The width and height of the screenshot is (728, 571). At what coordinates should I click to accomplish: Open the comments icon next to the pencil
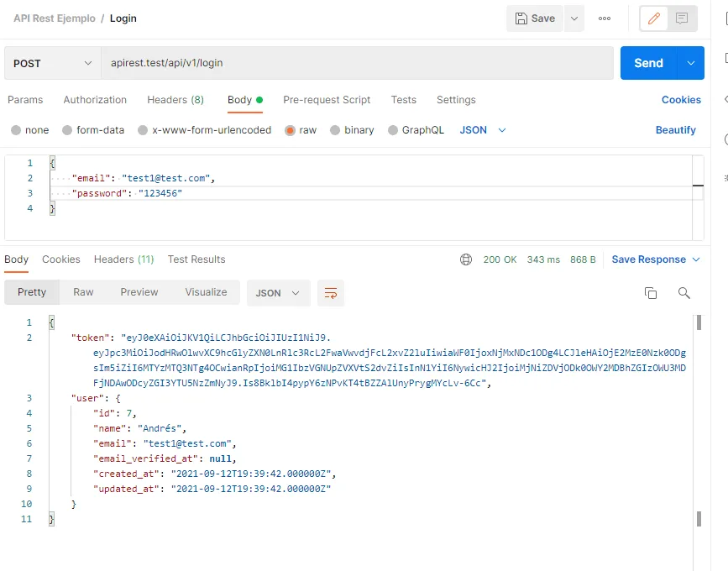(x=680, y=18)
